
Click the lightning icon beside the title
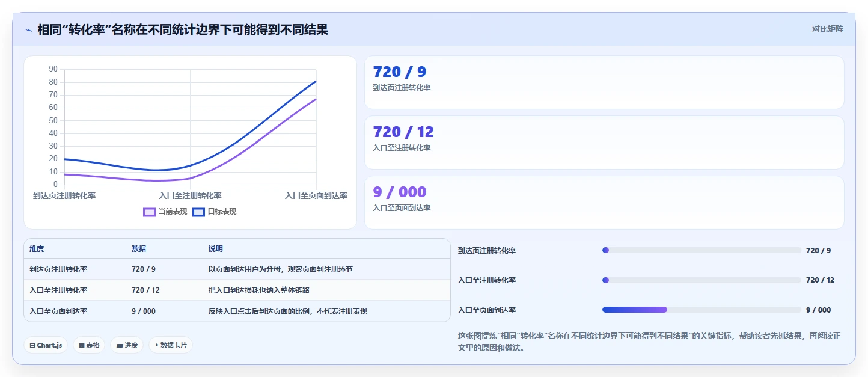point(29,30)
